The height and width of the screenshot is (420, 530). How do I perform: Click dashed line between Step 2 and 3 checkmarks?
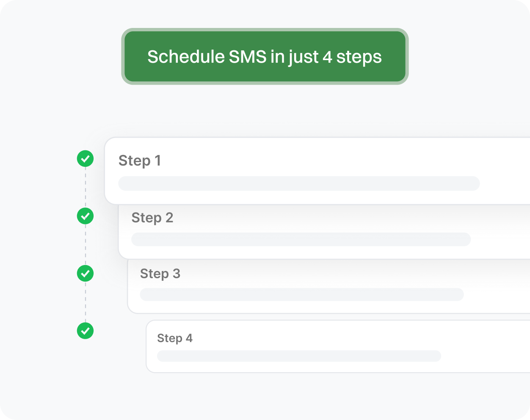coord(86,245)
